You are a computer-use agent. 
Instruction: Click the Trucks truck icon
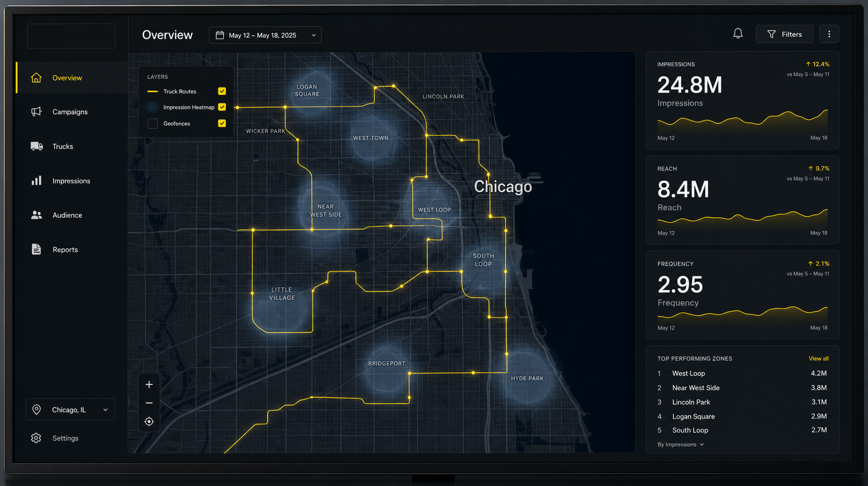[36, 147]
